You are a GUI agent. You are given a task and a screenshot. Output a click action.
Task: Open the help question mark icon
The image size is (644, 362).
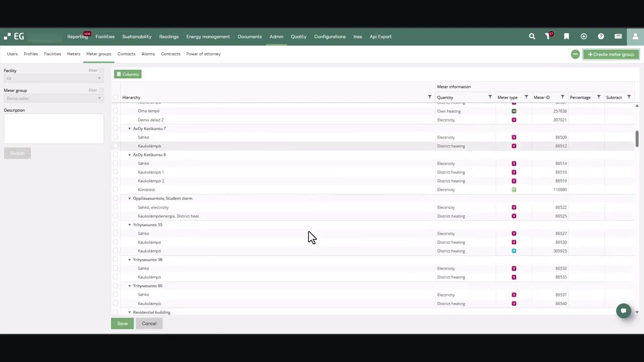(601, 36)
